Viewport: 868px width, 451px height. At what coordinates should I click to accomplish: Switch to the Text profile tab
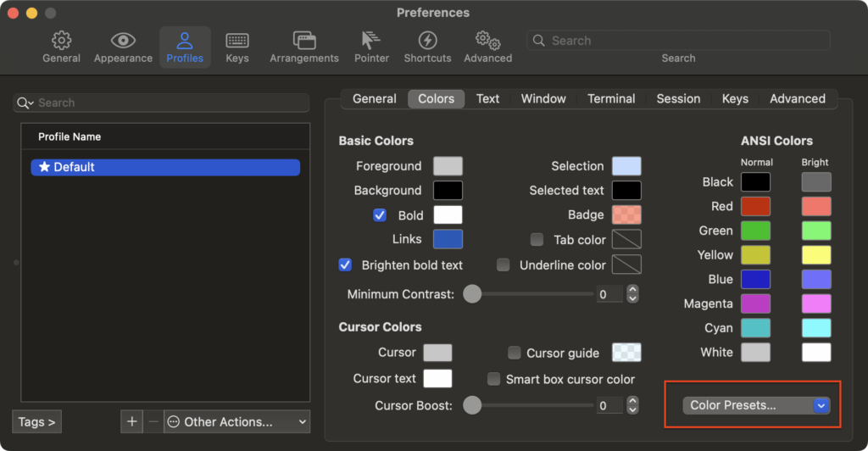[x=487, y=98]
